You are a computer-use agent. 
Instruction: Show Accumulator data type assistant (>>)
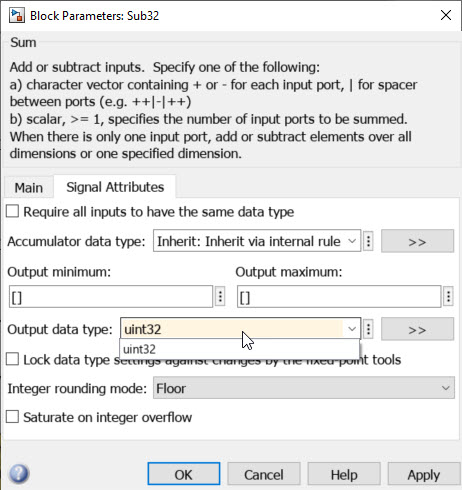(x=417, y=241)
